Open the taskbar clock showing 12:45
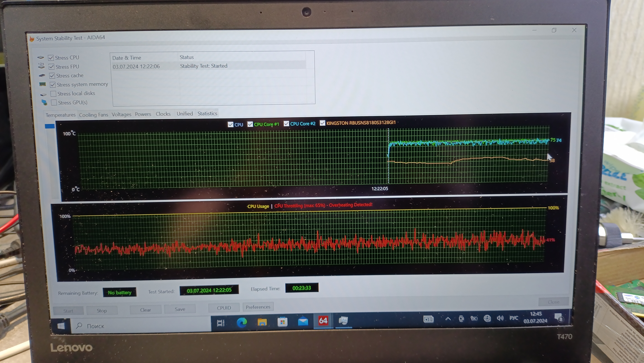 coord(535,317)
